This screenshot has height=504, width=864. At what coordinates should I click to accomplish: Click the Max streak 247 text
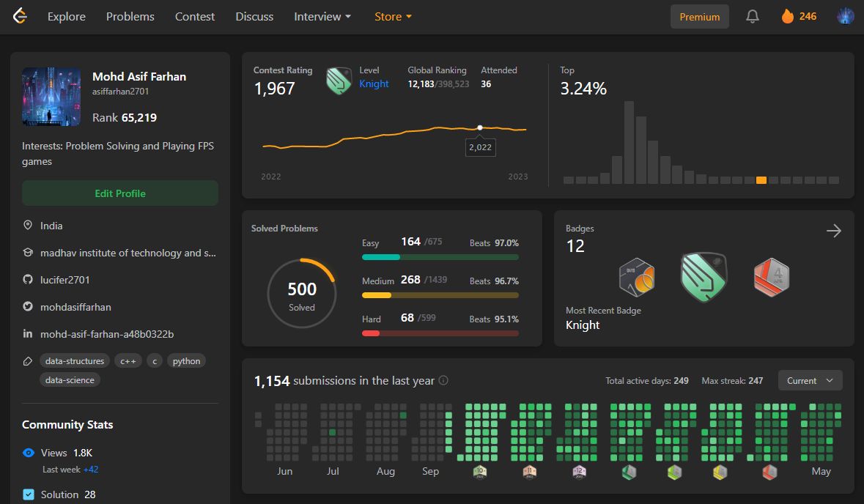732,381
